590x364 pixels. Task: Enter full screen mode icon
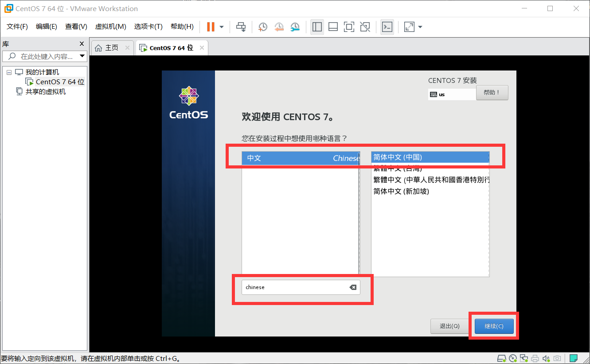pyautogui.click(x=349, y=27)
